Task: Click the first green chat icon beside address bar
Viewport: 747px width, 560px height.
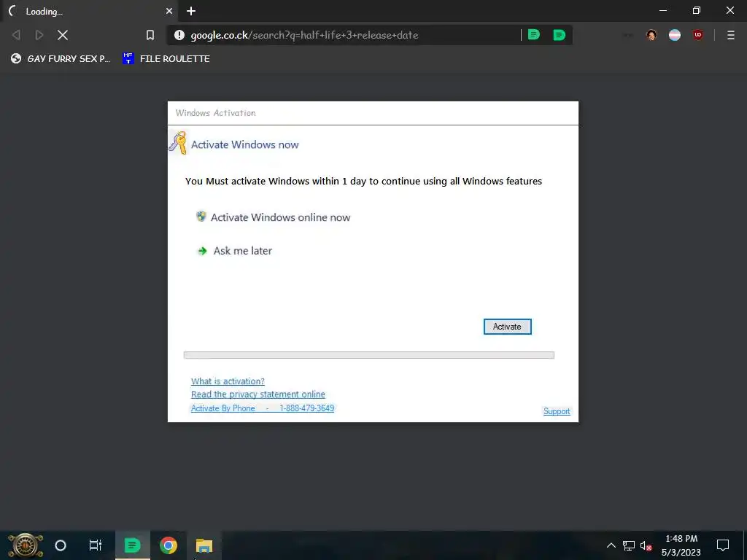Action: pos(534,35)
